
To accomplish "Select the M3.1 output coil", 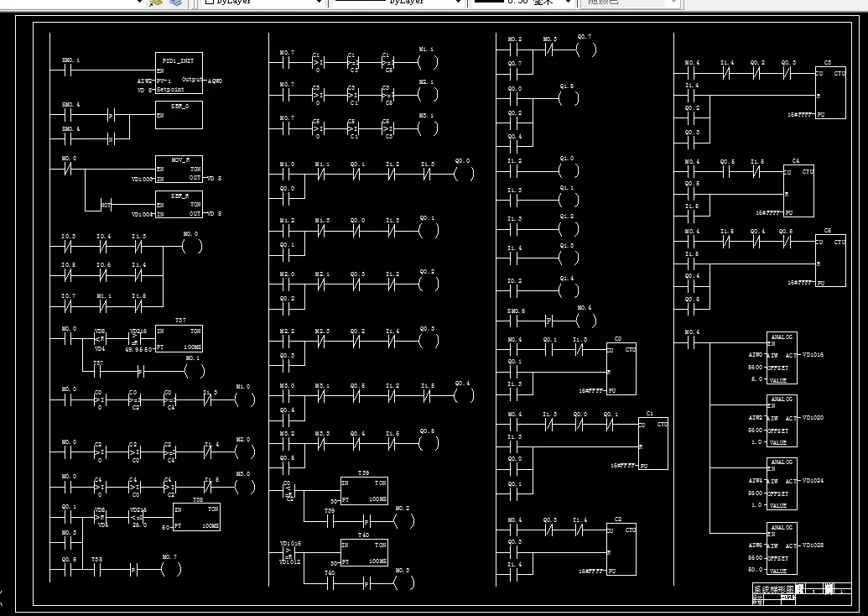I will click(x=428, y=128).
